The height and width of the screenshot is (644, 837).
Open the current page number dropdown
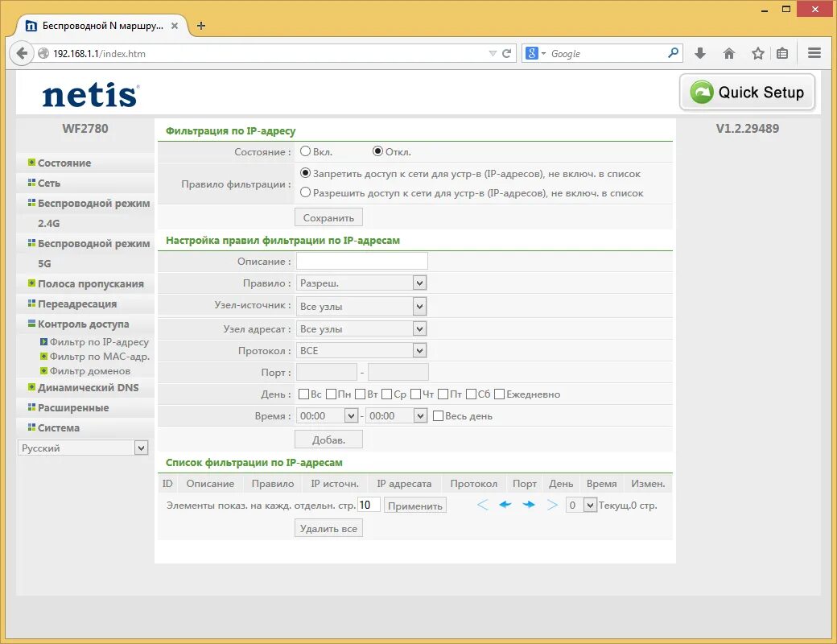pyautogui.click(x=581, y=506)
